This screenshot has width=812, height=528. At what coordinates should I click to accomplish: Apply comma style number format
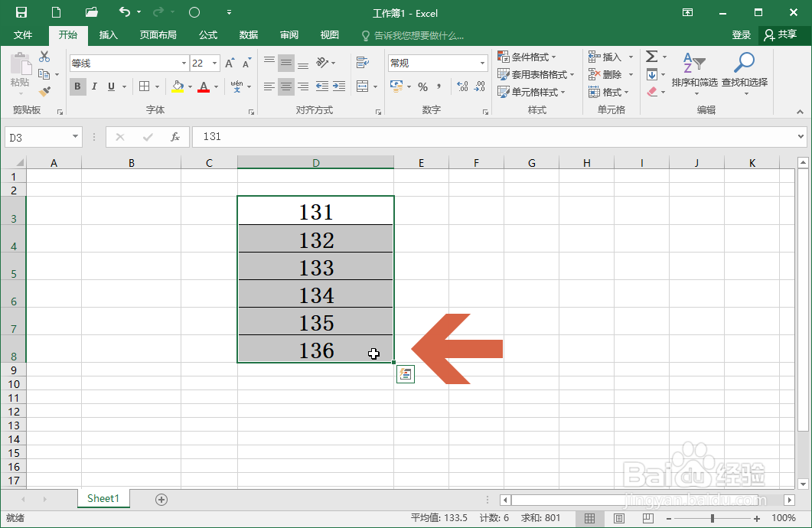(439, 86)
